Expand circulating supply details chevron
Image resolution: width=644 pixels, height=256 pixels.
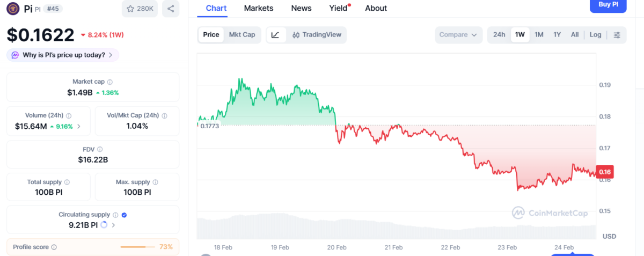pos(113,225)
